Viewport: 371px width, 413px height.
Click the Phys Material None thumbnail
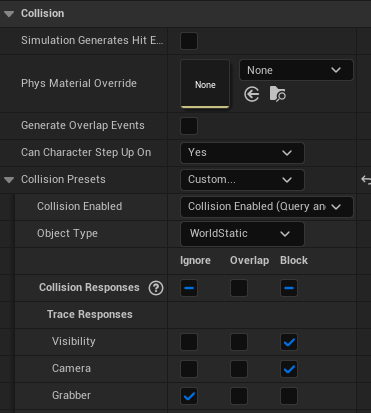(x=205, y=84)
